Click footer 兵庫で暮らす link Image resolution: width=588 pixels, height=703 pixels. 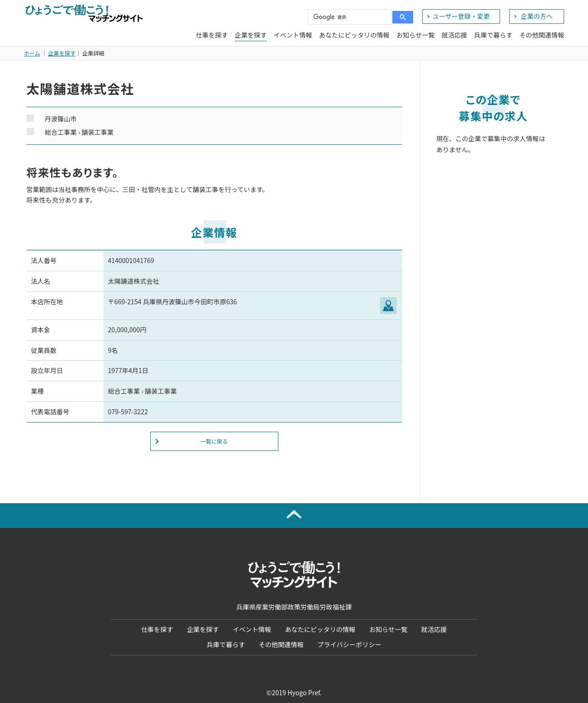coord(226,645)
